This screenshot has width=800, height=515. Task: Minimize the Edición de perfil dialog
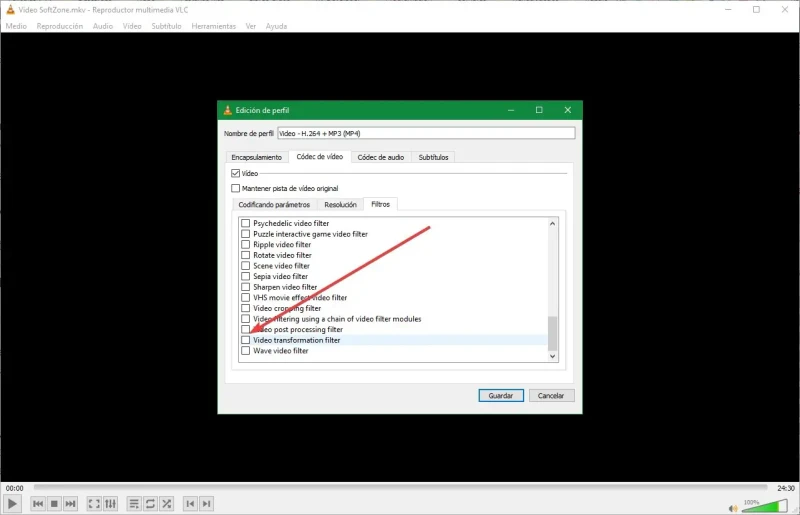coord(511,110)
